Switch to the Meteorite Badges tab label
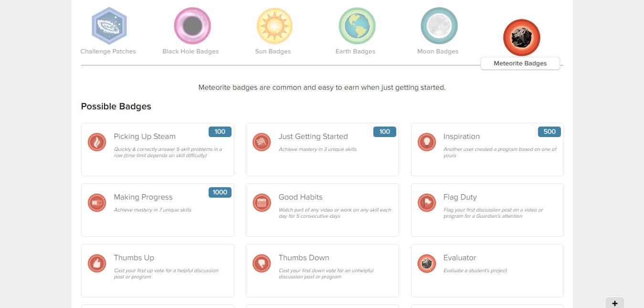The height and width of the screenshot is (308, 644). click(x=520, y=63)
